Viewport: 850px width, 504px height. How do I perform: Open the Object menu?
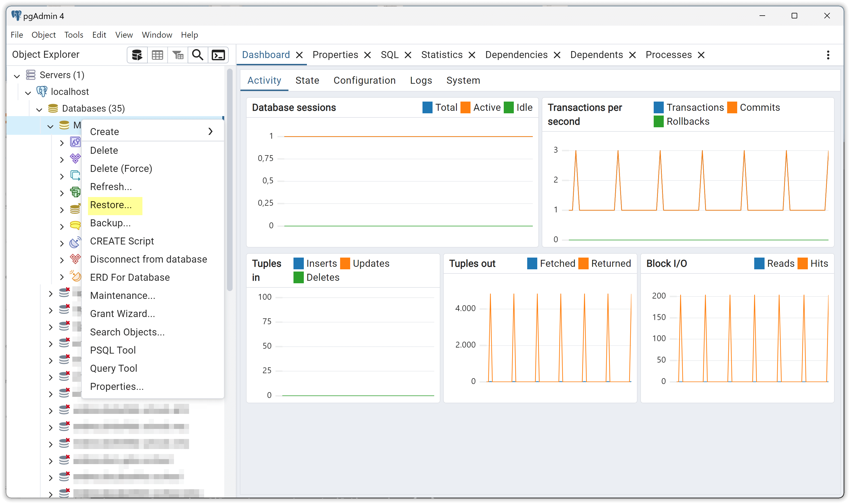pos(44,35)
